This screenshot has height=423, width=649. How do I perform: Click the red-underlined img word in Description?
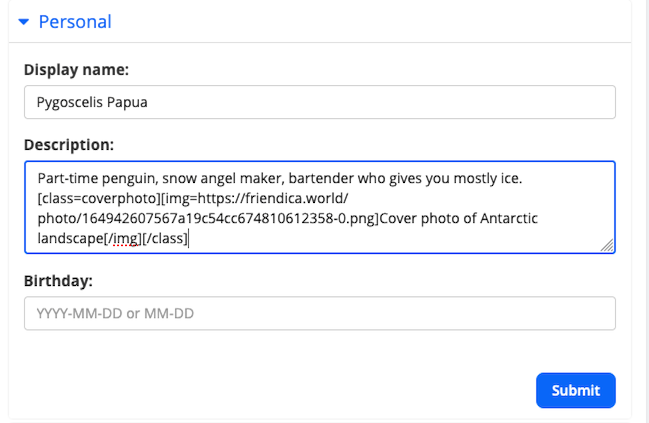pos(125,238)
